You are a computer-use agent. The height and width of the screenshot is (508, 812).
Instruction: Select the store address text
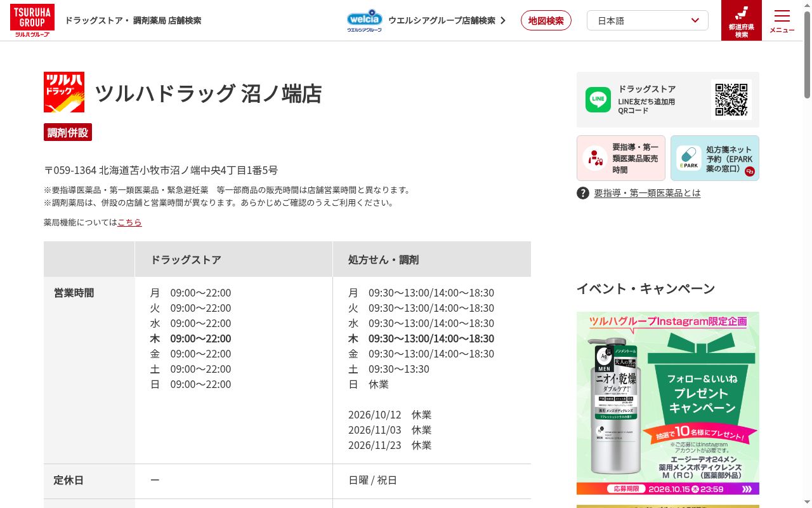160,170
